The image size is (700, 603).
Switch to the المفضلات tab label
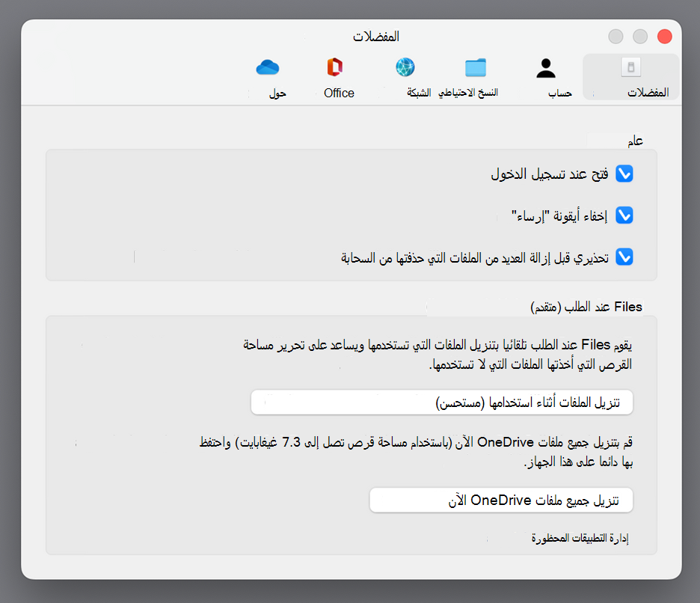(648, 93)
